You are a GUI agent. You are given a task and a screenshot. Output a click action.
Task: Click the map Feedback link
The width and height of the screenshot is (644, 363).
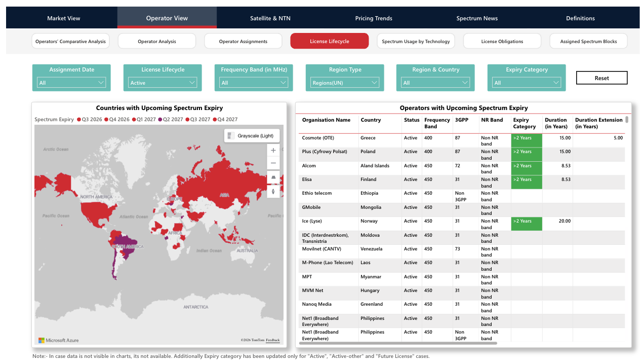[272, 340]
